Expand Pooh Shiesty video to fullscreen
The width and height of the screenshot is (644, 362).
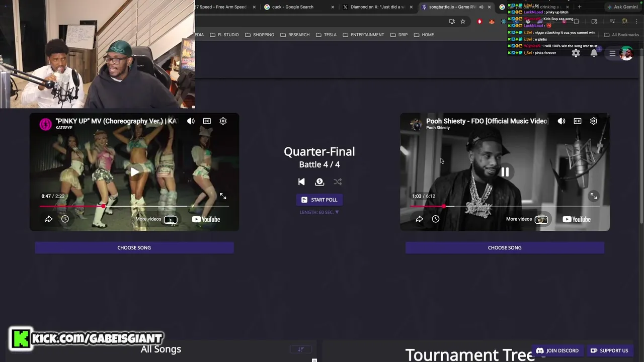[x=594, y=196]
